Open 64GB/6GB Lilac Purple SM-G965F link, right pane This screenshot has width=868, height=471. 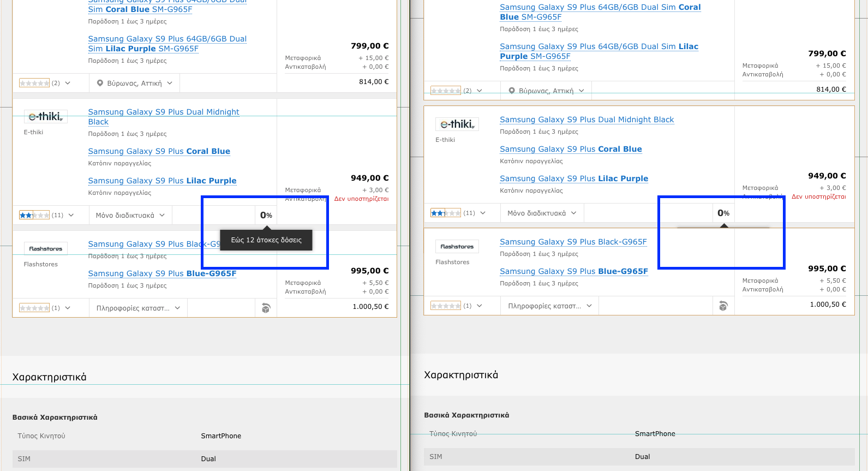coord(599,51)
